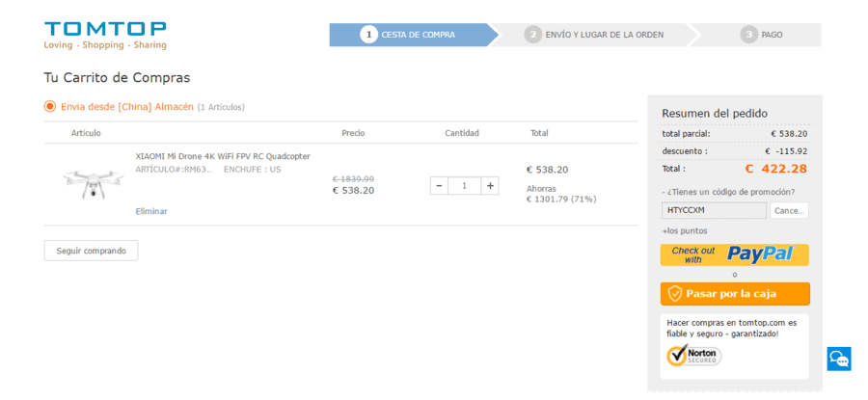Click the savings text € 1301.79 (71%)

click(x=561, y=200)
